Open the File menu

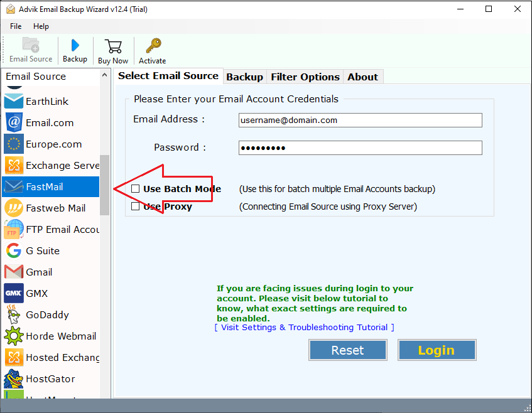(15, 26)
